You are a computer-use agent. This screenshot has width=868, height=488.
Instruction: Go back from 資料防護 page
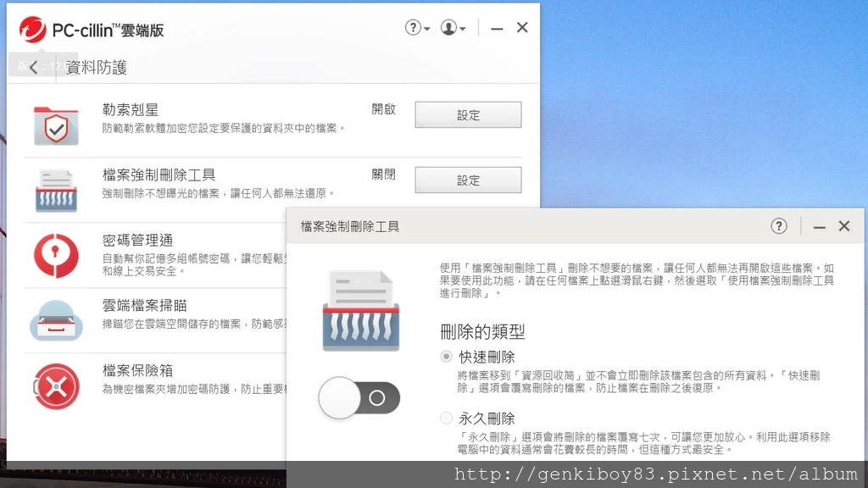pyautogui.click(x=34, y=68)
